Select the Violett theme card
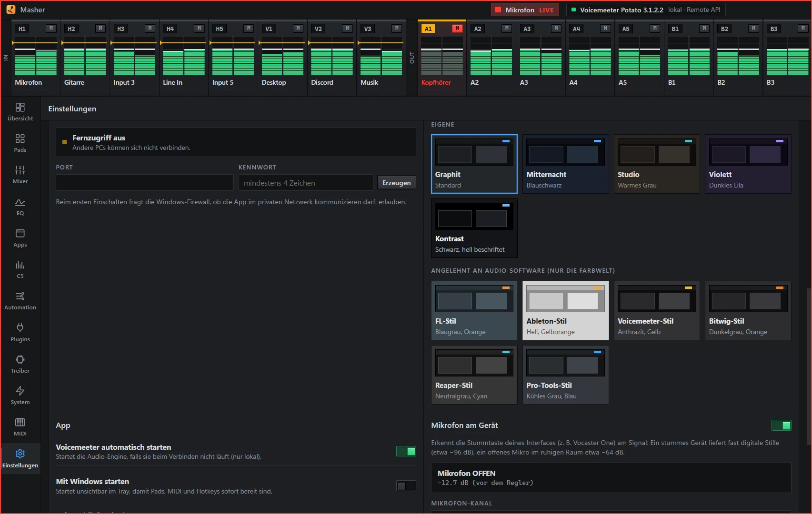This screenshot has height=514, width=812. [748, 164]
